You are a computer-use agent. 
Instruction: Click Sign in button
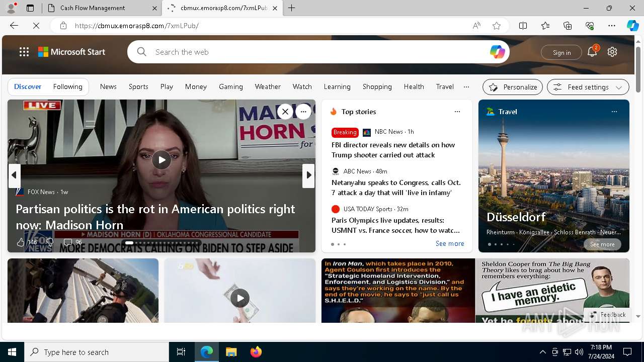click(x=561, y=52)
